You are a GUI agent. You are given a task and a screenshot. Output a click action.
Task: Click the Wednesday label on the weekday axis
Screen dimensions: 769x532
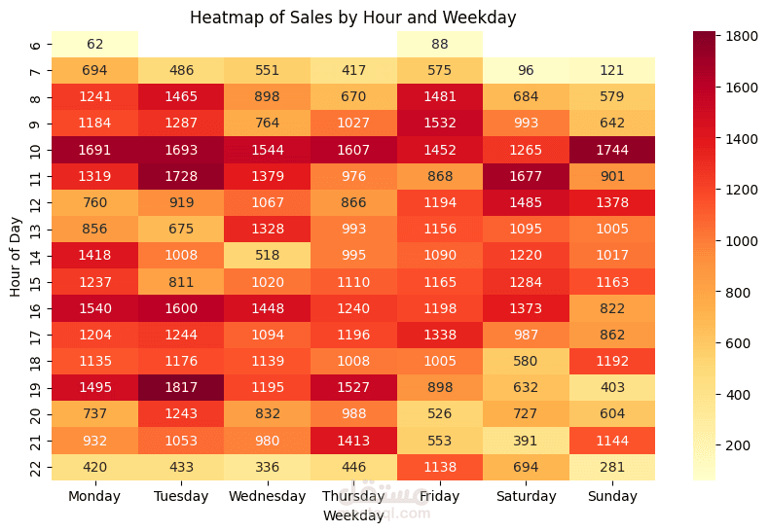tap(268, 496)
